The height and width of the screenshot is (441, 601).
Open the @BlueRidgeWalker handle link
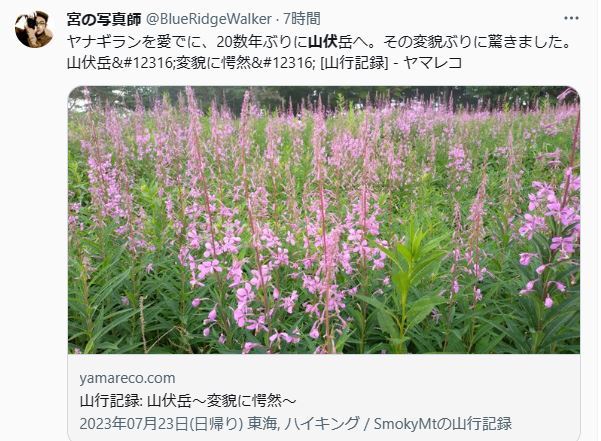click(209, 19)
